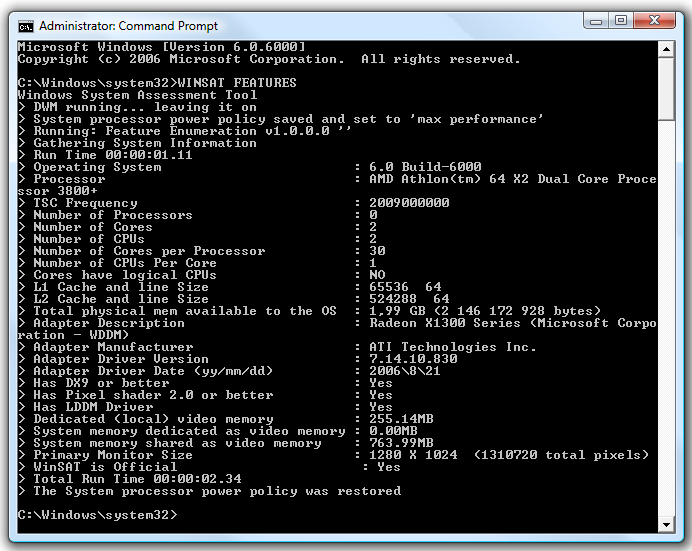Image resolution: width=692 pixels, height=551 pixels.
Task: Click the '0.00MB' video memory value
Action: click(x=393, y=431)
